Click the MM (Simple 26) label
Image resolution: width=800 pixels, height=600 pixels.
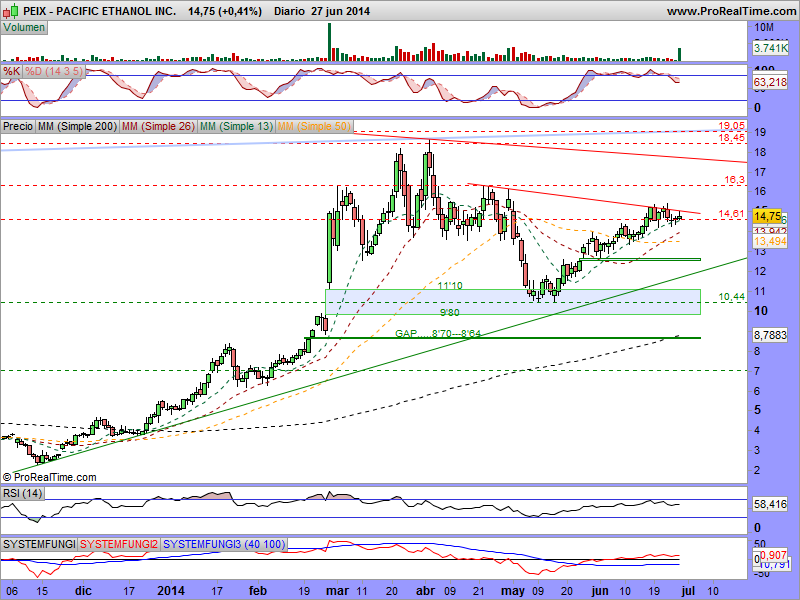pyautogui.click(x=158, y=126)
